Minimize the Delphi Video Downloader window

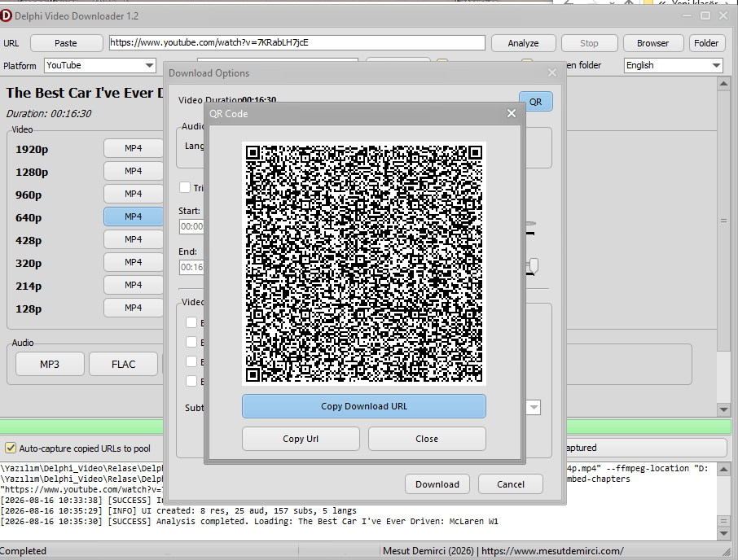687,16
